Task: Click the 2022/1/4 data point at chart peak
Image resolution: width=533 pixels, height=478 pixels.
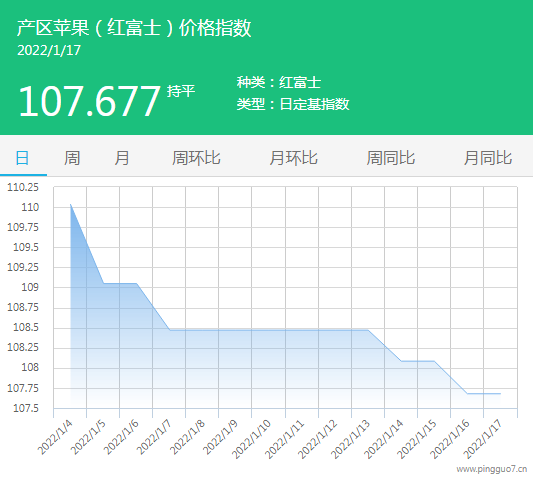Action: pos(70,205)
